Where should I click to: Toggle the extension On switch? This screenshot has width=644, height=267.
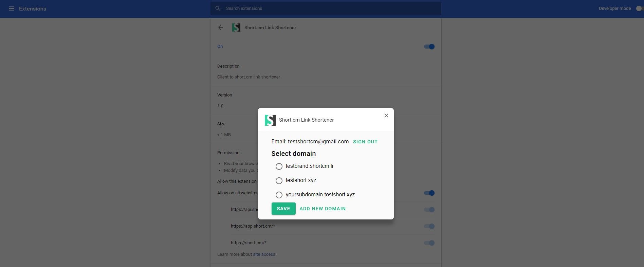coord(429,47)
